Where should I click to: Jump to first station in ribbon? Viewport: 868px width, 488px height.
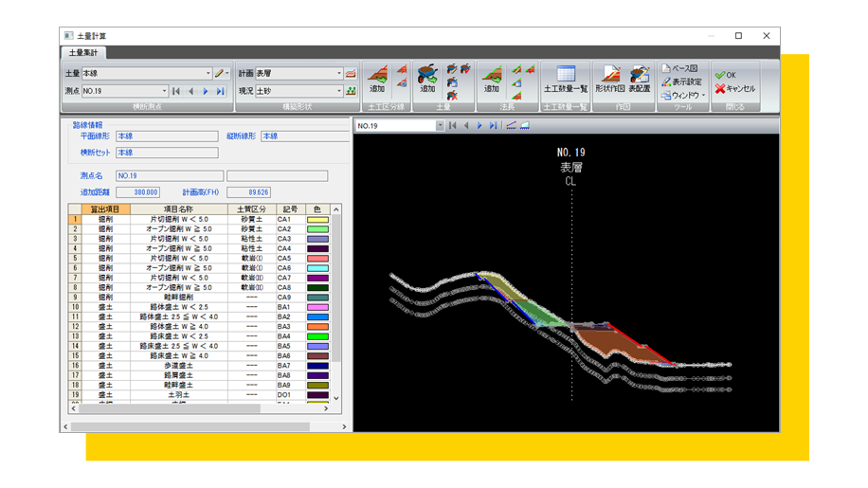tap(176, 91)
